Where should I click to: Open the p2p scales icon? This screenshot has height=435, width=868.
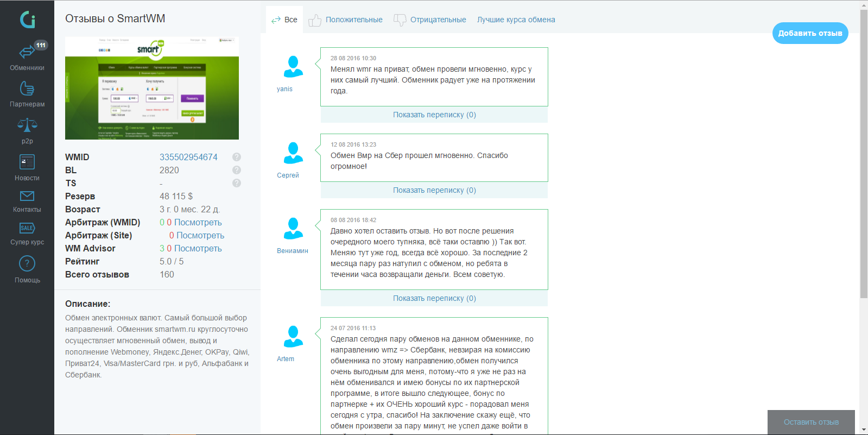[x=27, y=125]
